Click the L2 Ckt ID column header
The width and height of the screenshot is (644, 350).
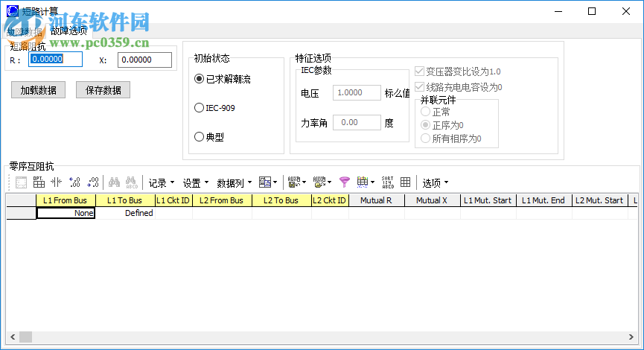[x=330, y=200]
